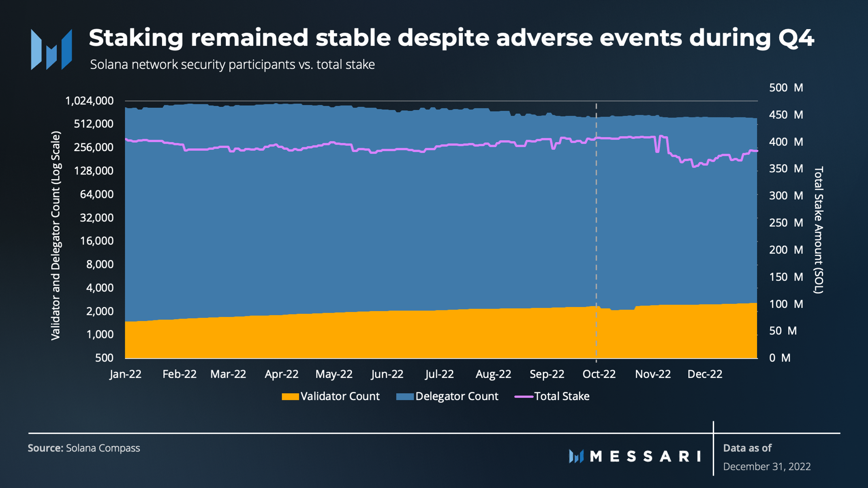Select the Validator Count legend label
The image size is (868, 488).
340,396
